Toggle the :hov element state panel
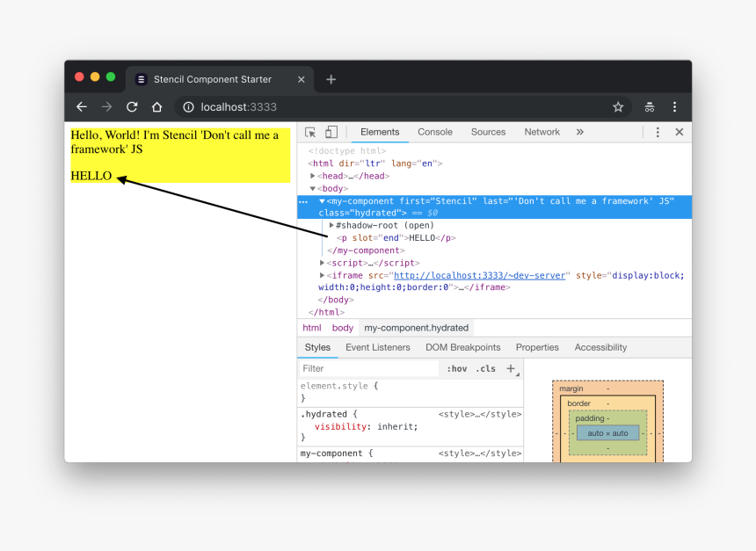The image size is (756, 551). 456,369
